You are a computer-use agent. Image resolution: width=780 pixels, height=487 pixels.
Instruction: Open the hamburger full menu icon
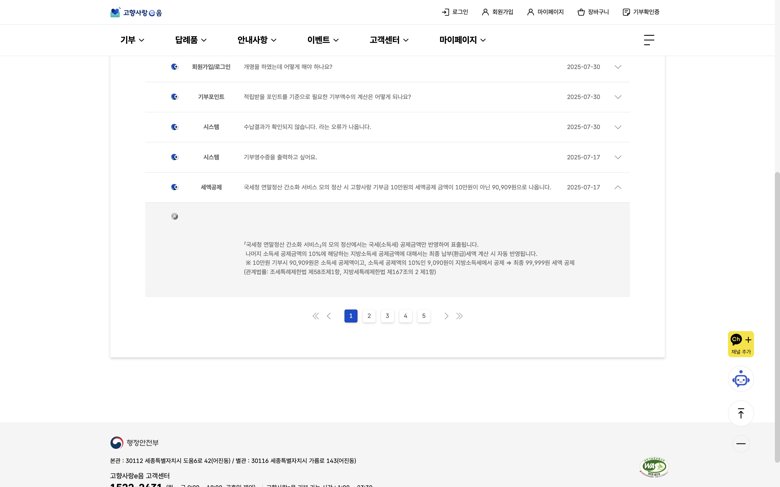pos(649,40)
